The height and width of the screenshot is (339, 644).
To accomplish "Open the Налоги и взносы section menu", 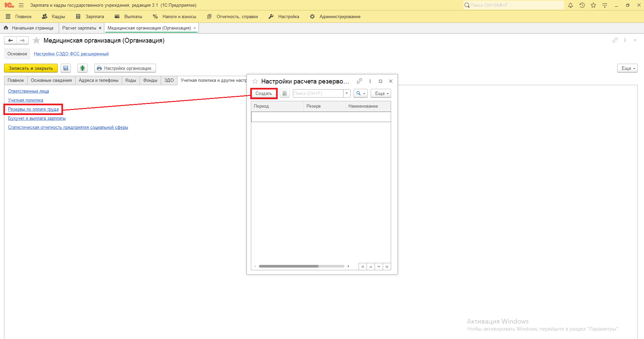I will (174, 16).
